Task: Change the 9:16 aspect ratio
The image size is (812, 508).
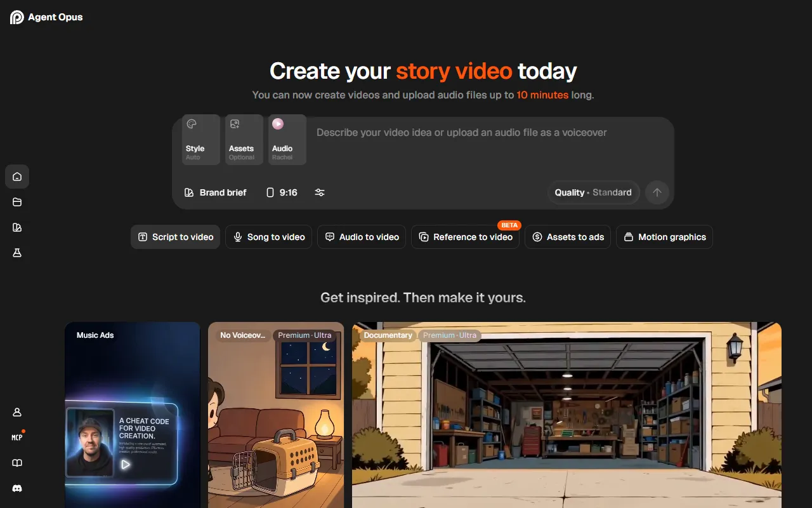Action: [282, 192]
